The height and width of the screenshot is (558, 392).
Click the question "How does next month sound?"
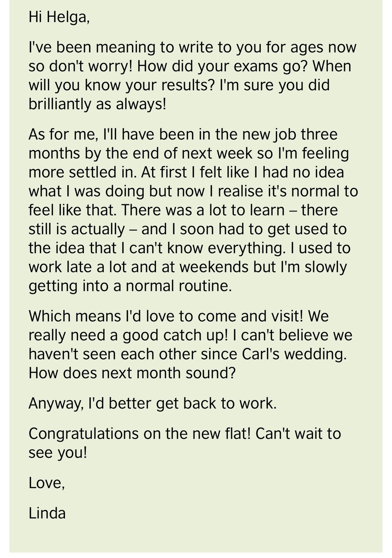point(132,373)
